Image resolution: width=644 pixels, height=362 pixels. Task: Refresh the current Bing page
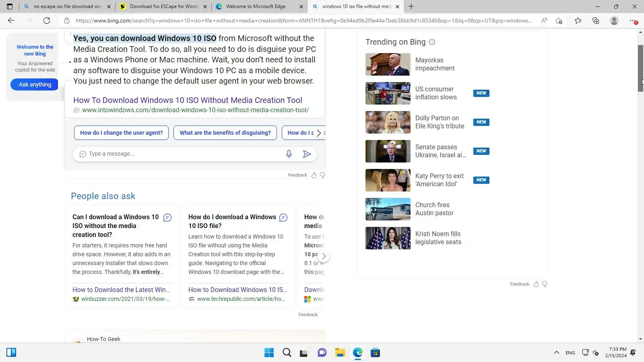point(47,21)
